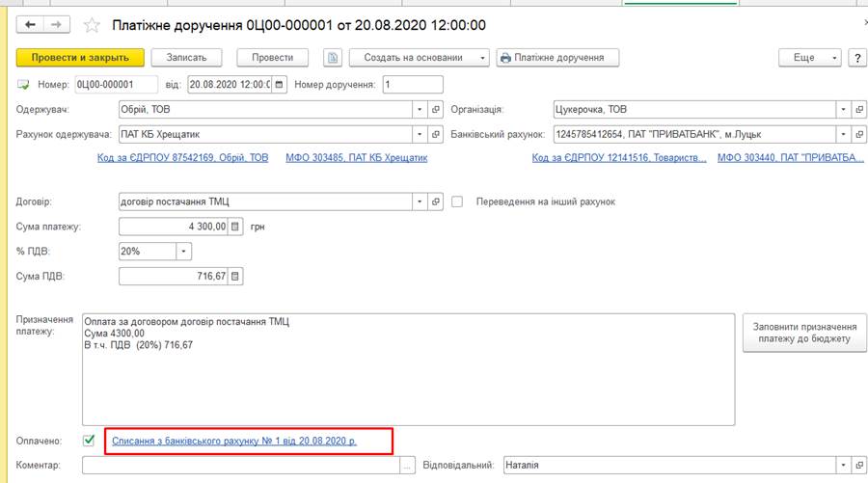This screenshot has width=868, height=483.
Task: Open Списання з банківського рахунку link
Action: (234, 441)
